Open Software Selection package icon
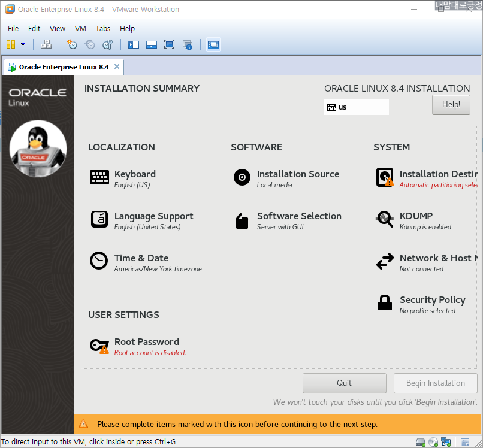483x448 pixels. click(242, 221)
